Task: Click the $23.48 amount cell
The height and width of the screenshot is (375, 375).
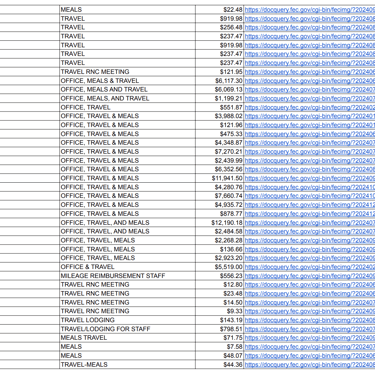Action: (220, 293)
